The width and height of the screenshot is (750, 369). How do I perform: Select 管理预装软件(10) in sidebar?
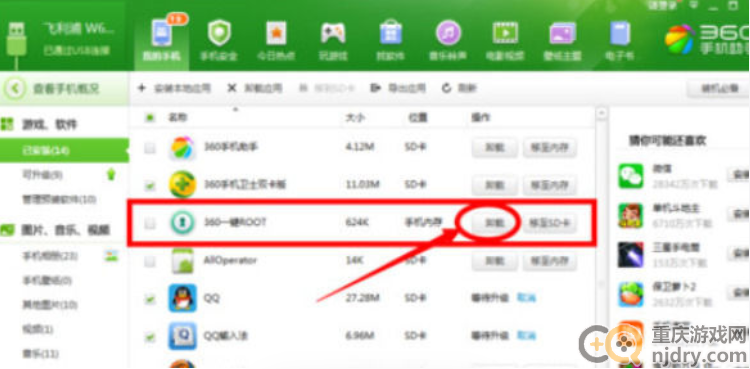click(59, 199)
